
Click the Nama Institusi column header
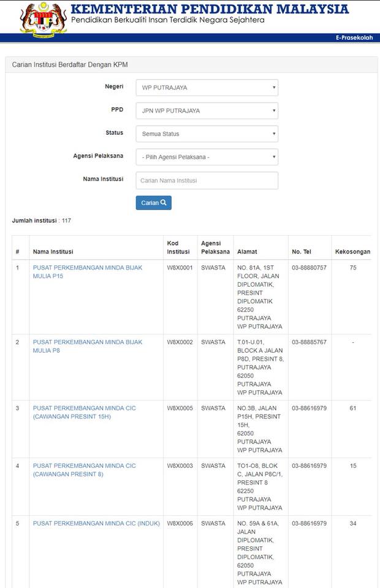(x=53, y=252)
